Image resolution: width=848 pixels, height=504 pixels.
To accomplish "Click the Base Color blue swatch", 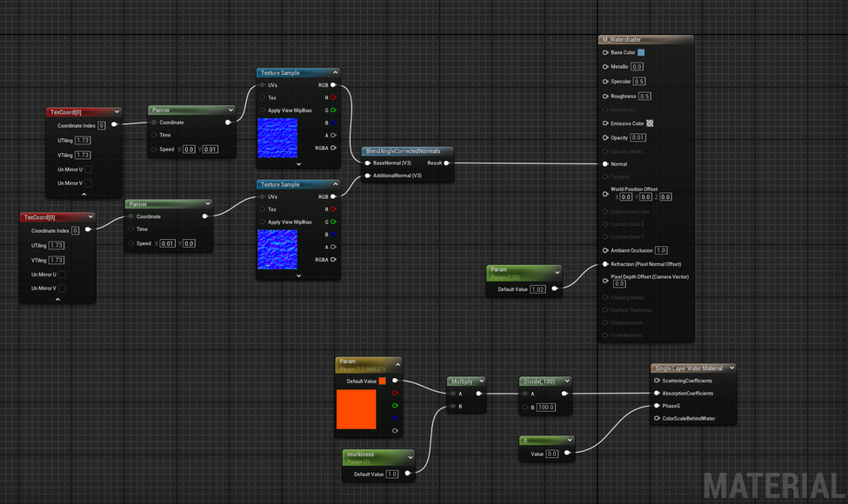I will (641, 52).
